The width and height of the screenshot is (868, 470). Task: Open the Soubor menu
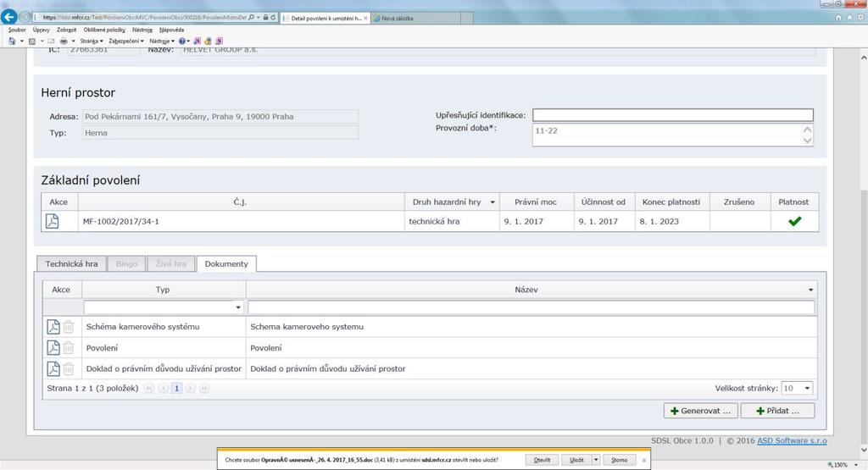point(17,30)
